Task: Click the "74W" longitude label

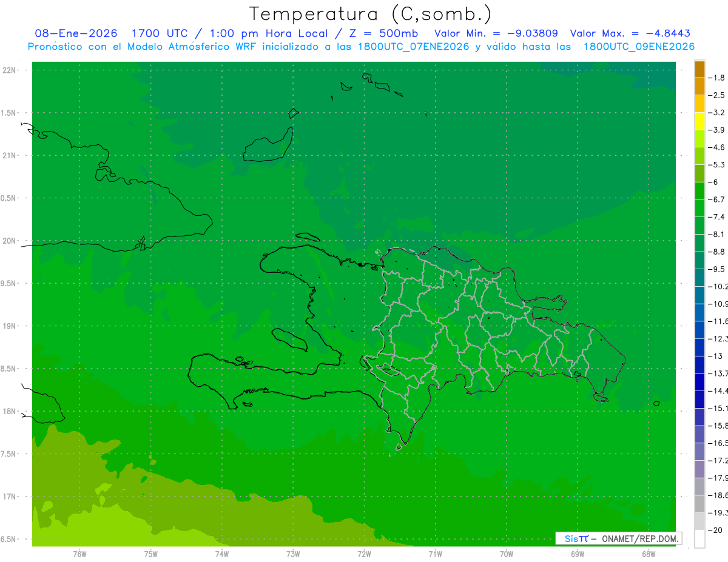Action: pyautogui.click(x=222, y=554)
